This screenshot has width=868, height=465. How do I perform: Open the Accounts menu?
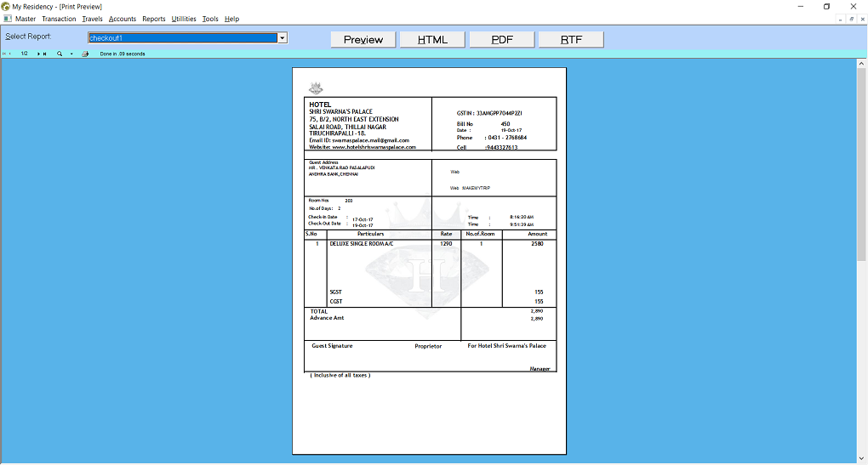[x=123, y=19]
